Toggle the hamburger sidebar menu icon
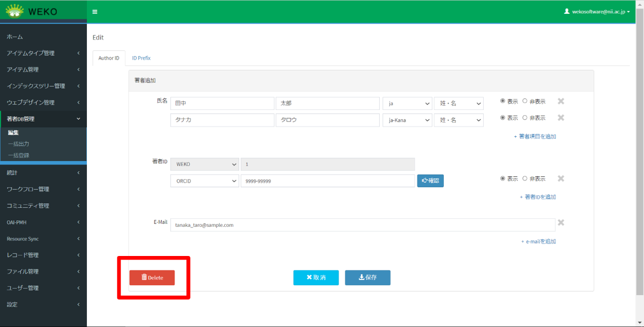 click(95, 11)
